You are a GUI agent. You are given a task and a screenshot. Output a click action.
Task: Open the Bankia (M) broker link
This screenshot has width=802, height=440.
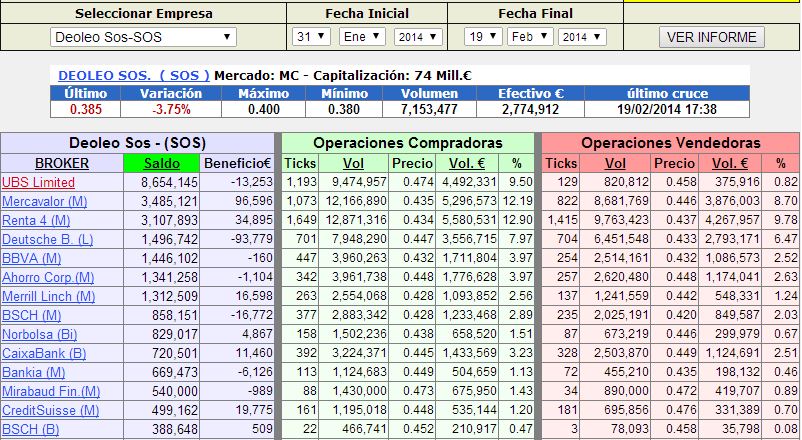(x=33, y=372)
